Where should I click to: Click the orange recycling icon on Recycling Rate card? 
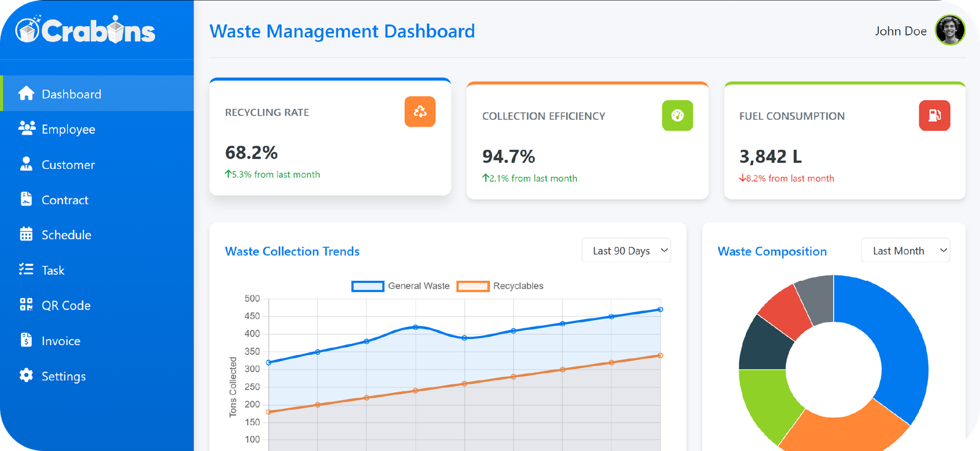[x=420, y=111]
